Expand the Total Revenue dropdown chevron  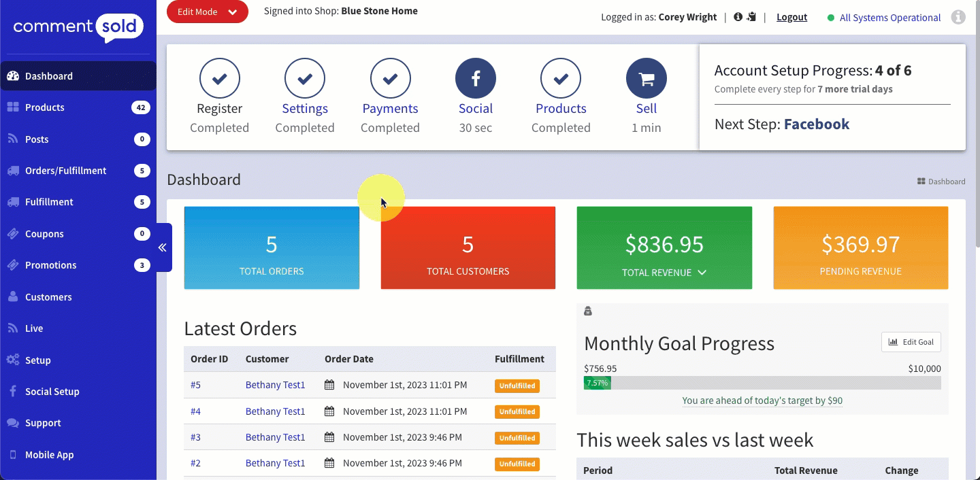pos(702,273)
